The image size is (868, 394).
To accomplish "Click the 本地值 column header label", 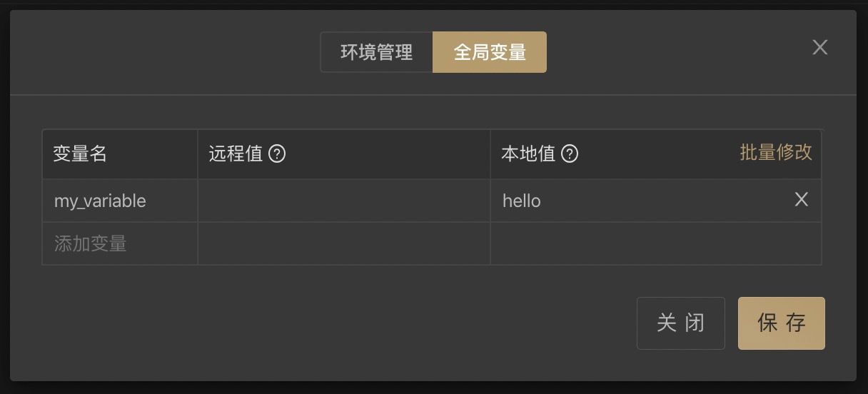I will 528,153.
